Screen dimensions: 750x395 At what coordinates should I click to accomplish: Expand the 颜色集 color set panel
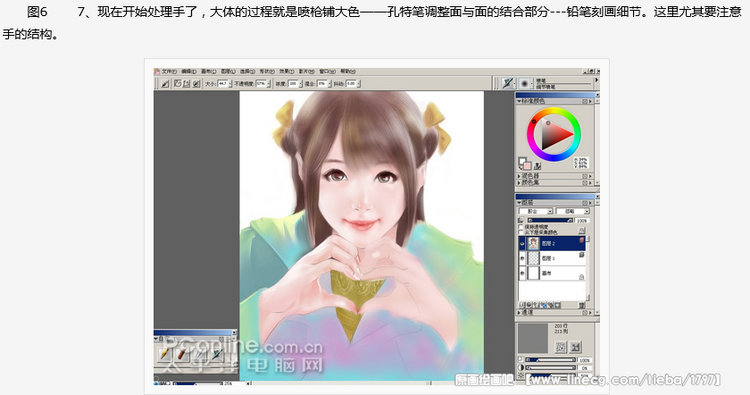click(x=528, y=182)
